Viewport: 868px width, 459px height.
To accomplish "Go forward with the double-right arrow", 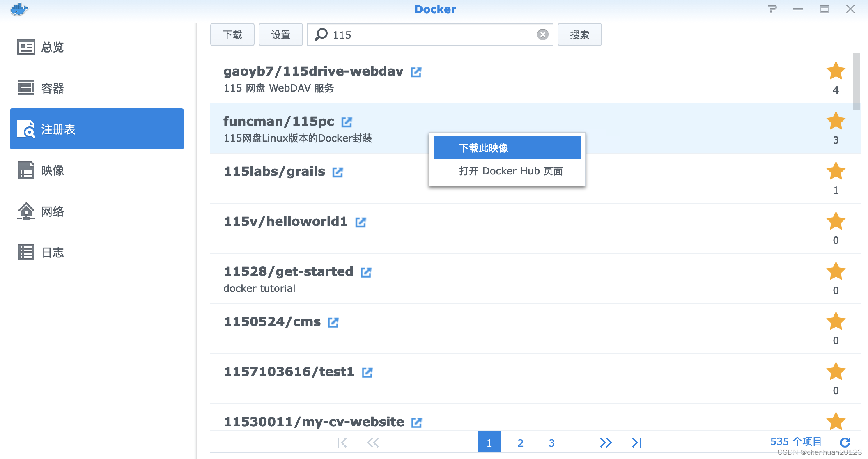I will (x=606, y=442).
